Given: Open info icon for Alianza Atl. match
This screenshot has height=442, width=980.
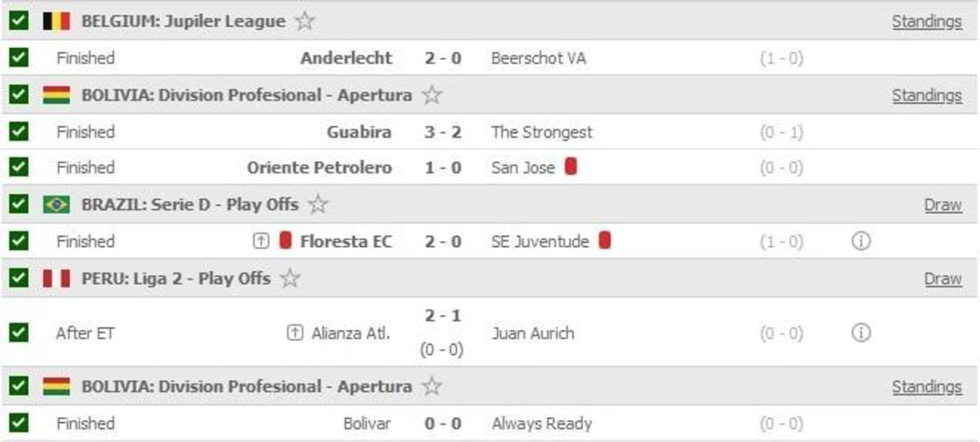Looking at the screenshot, I should coord(861,333).
